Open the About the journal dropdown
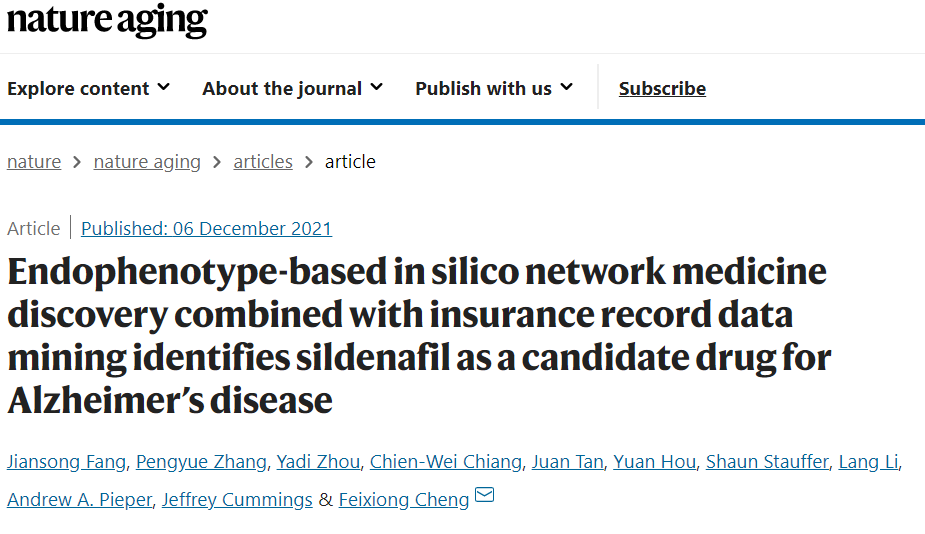 pyautogui.click(x=293, y=89)
